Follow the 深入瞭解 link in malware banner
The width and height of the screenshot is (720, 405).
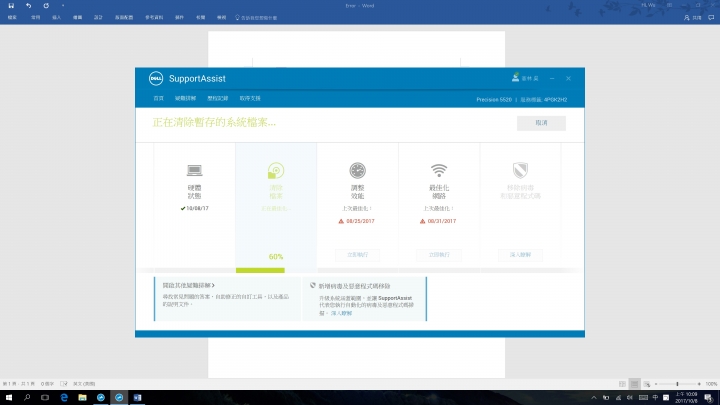pos(341,313)
